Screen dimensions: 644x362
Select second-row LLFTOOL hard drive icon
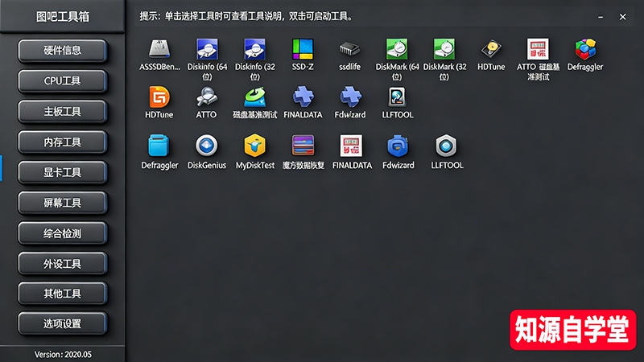(x=397, y=97)
